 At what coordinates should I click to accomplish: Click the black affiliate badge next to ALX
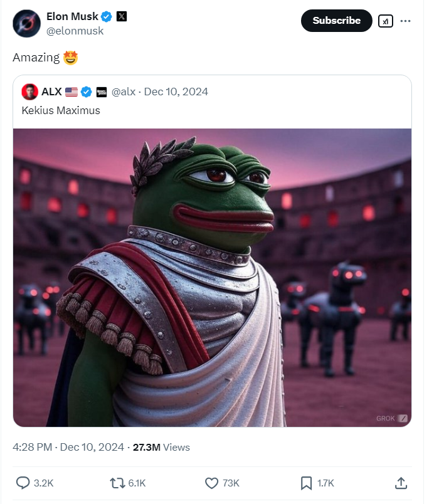102,92
